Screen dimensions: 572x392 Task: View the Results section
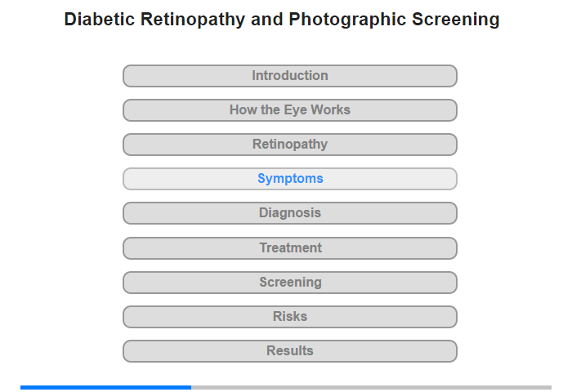(x=290, y=351)
